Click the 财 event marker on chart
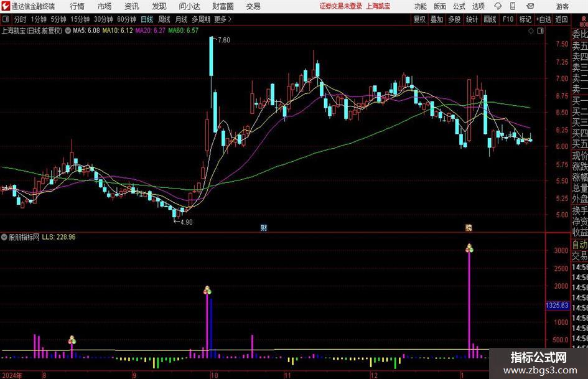The height and width of the screenshot is (379, 588). (x=264, y=228)
